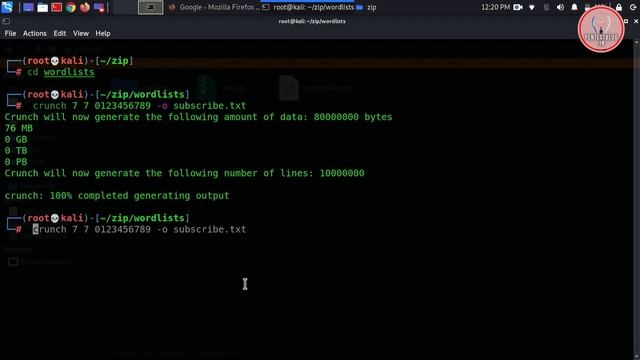Image resolution: width=640 pixels, height=360 pixels.
Task: Click the terminal window icon in title bar
Action: tap(6, 21)
